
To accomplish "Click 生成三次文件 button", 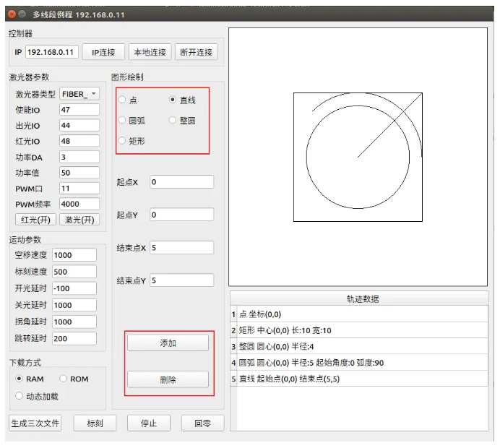I will [35, 423].
